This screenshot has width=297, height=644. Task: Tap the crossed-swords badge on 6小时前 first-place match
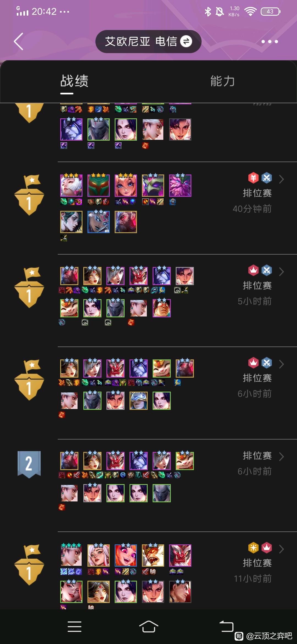coord(266,363)
